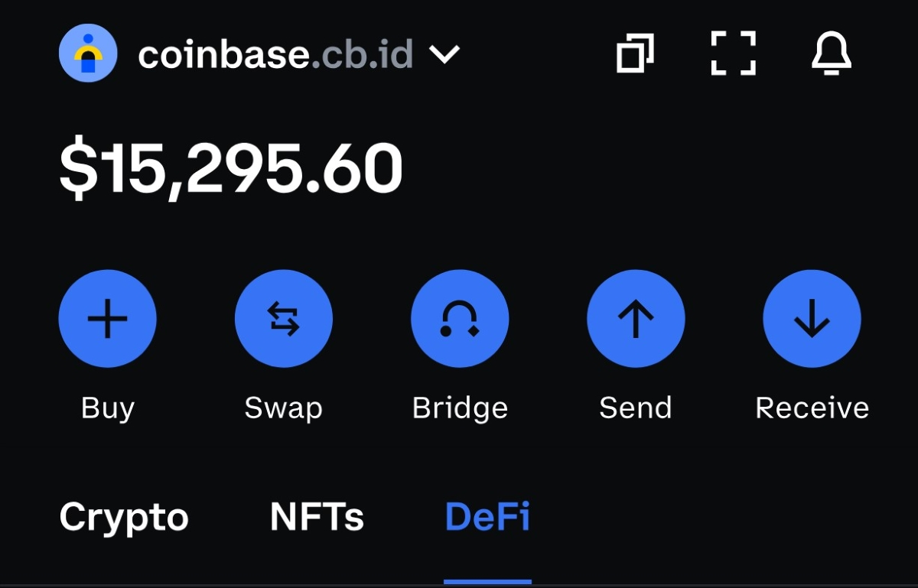Tap the Send arrow icon
Image resolution: width=918 pixels, height=588 pixels.
click(x=636, y=319)
